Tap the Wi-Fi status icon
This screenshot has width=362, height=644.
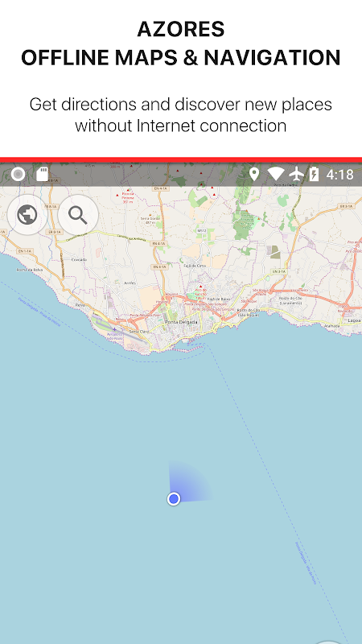(276, 174)
